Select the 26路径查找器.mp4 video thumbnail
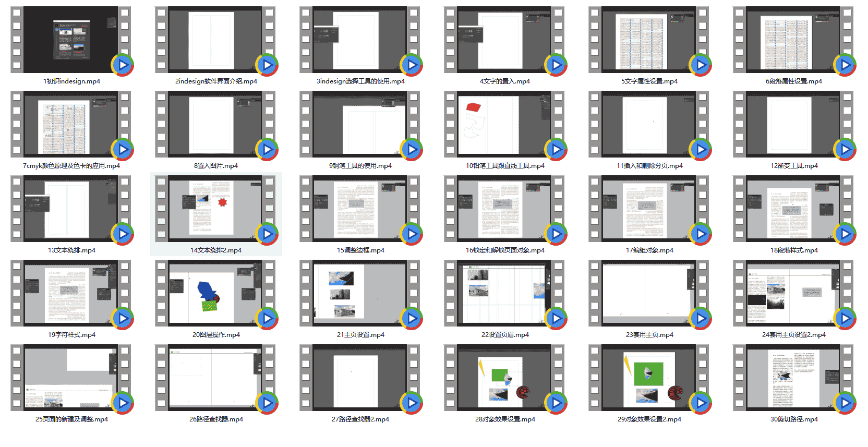The height and width of the screenshot is (447, 868). point(216,378)
